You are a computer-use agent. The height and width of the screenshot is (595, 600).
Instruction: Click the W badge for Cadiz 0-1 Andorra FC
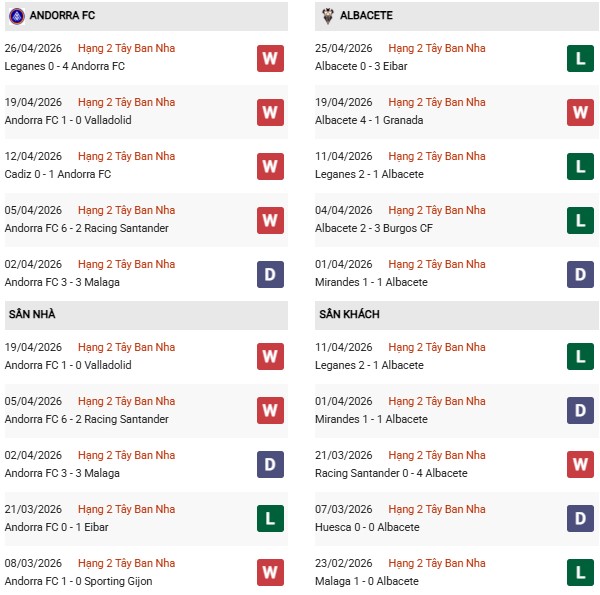point(270,166)
